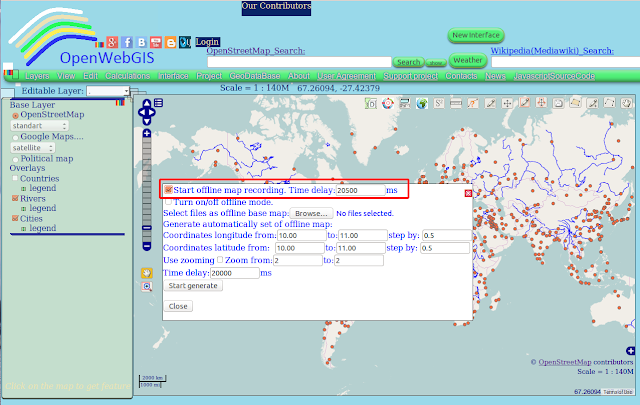Click the recording Time delay field showing 20500
This screenshot has height=405, width=640.
360,190
